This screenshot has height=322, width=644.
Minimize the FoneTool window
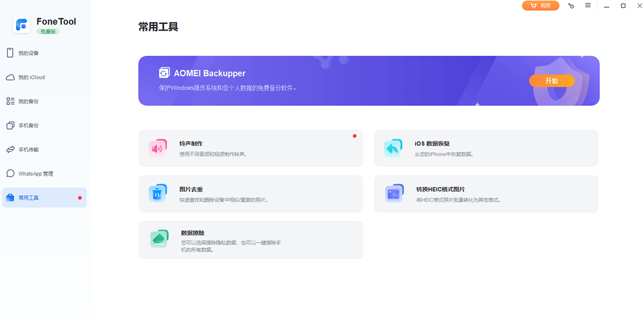tap(606, 6)
